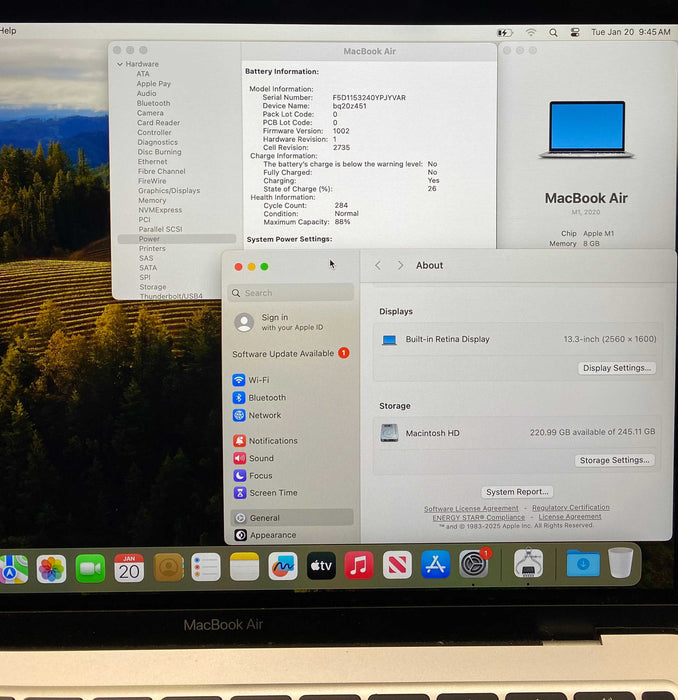Viewport: 678px width, 700px height.
Task: Click the date and time in menu bar
Action: [x=631, y=32]
